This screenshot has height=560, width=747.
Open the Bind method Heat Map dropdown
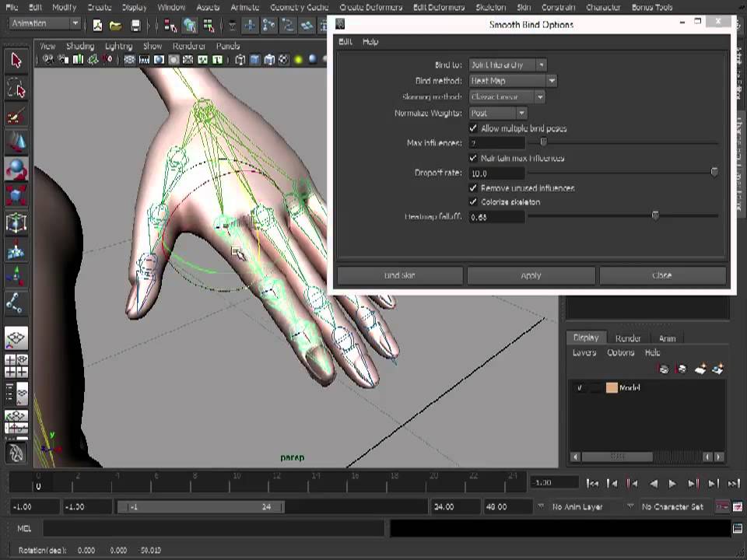[513, 81]
